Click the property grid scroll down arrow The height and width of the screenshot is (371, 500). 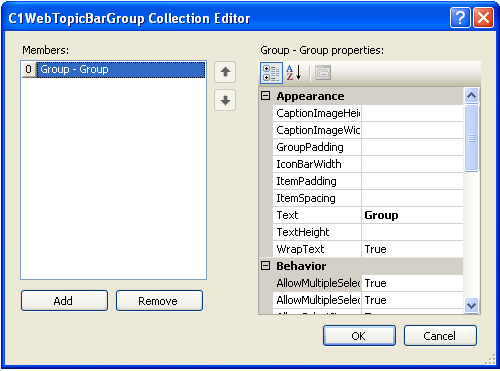coord(471,305)
